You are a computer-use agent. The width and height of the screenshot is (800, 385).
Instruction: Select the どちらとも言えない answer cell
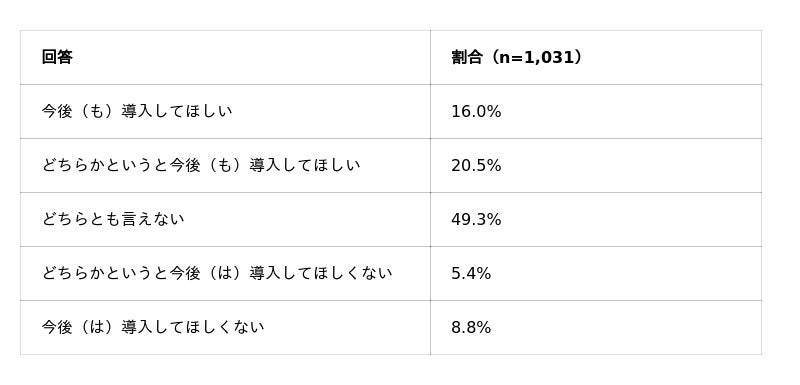[x=225, y=219]
